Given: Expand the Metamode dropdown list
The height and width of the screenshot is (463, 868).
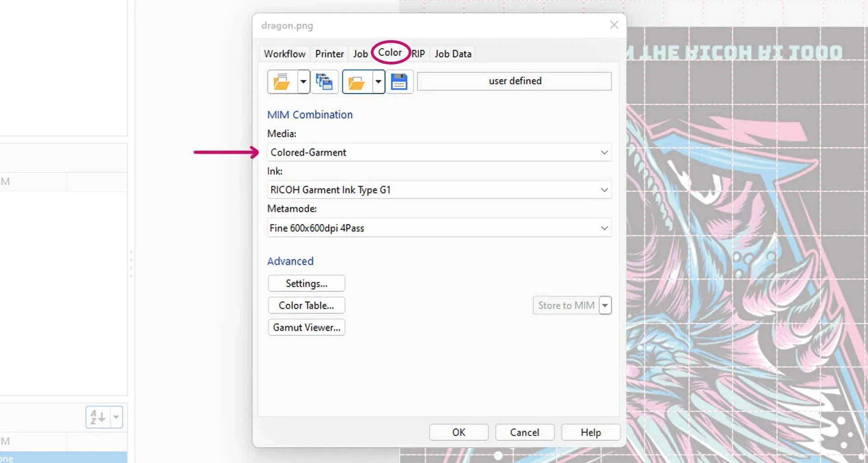Looking at the screenshot, I should (604, 228).
